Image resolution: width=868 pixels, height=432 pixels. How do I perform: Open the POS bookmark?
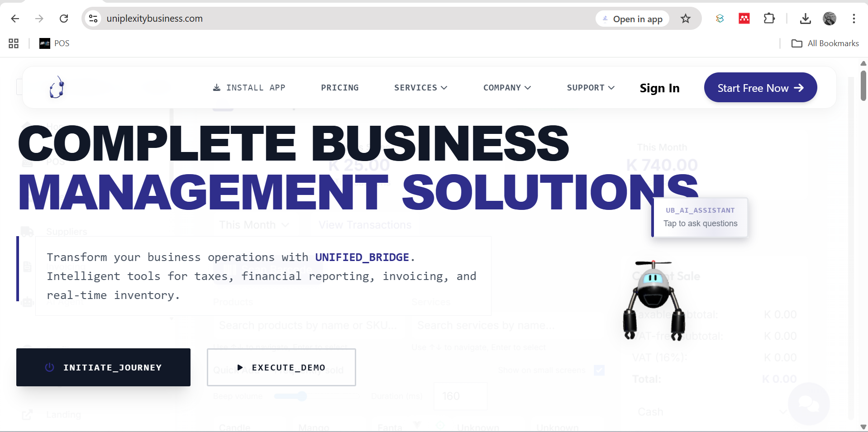click(54, 43)
